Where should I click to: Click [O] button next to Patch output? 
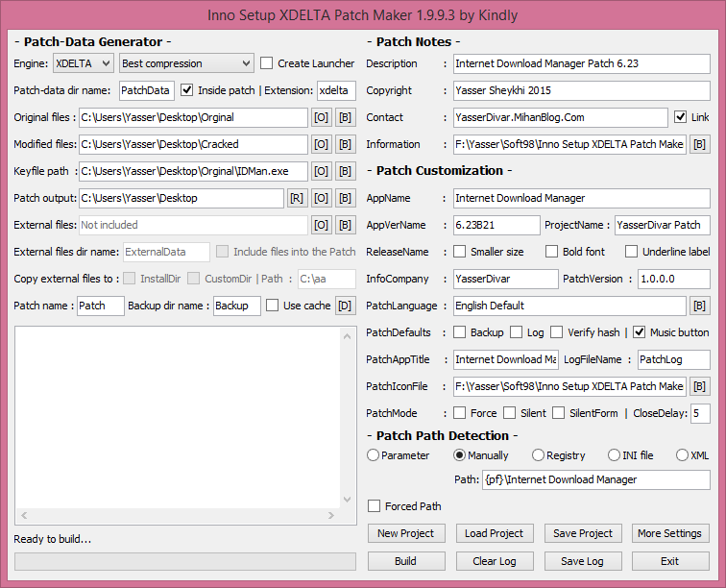(x=322, y=198)
